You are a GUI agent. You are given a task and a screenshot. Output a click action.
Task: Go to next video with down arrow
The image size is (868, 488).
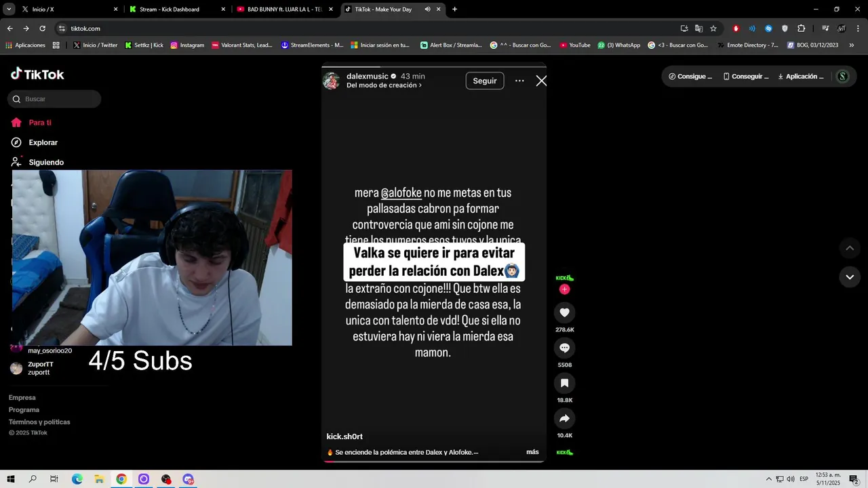[x=850, y=277]
